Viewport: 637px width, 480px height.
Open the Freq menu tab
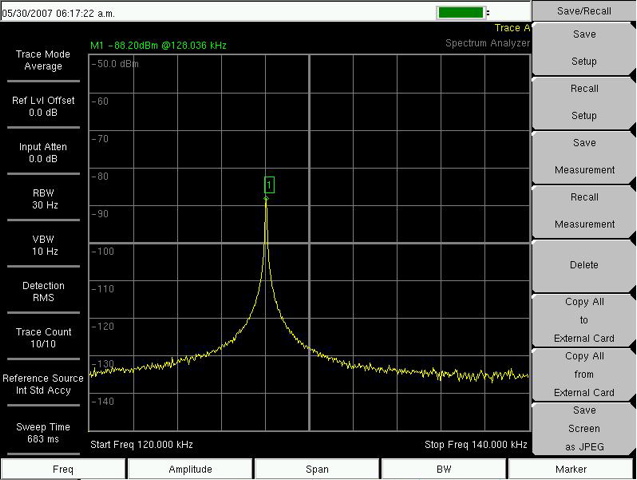[x=63, y=468]
